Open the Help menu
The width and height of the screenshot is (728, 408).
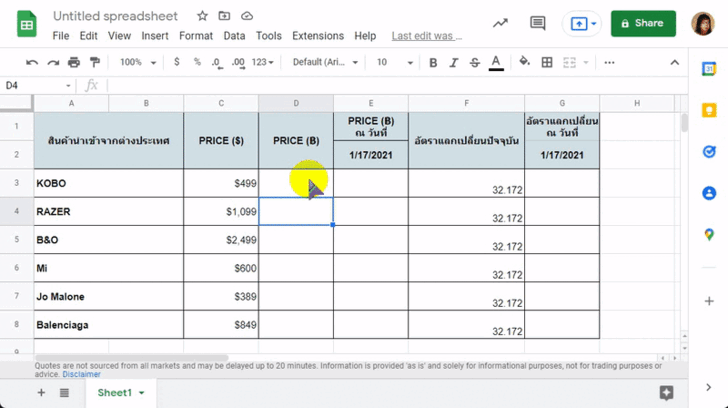pyautogui.click(x=365, y=36)
